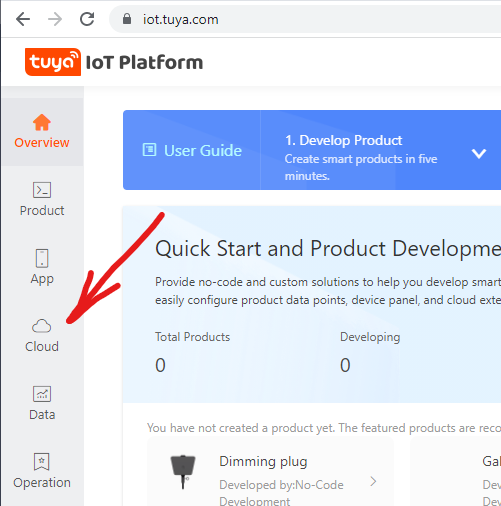Click the Total Products count 0
Screen dimensions: 501x506
point(160,365)
